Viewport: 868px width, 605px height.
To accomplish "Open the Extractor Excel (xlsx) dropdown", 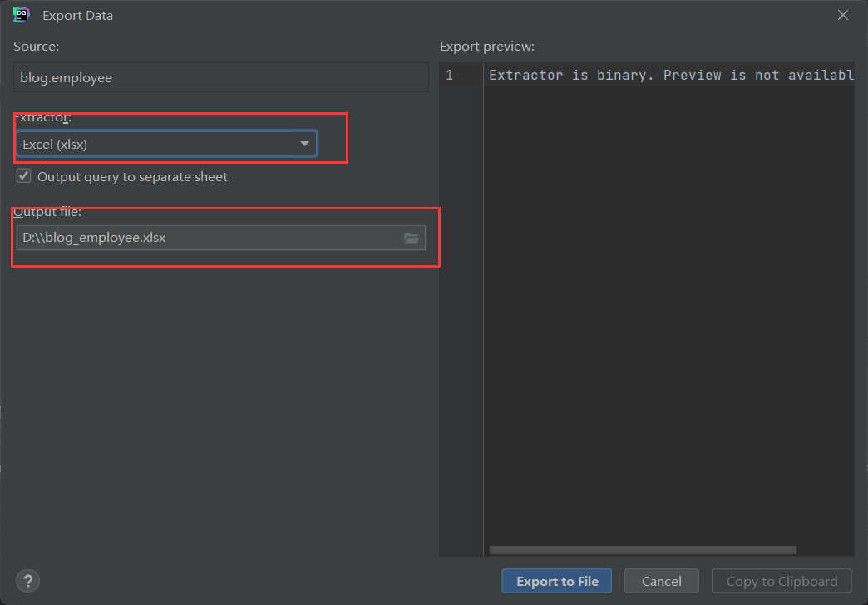I will (x=166, y=144).
